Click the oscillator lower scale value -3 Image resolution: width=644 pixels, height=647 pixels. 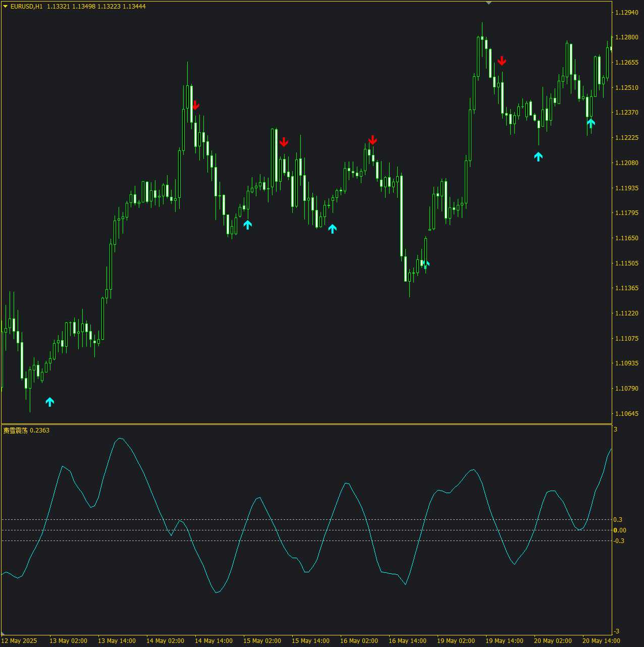point(616,632)
